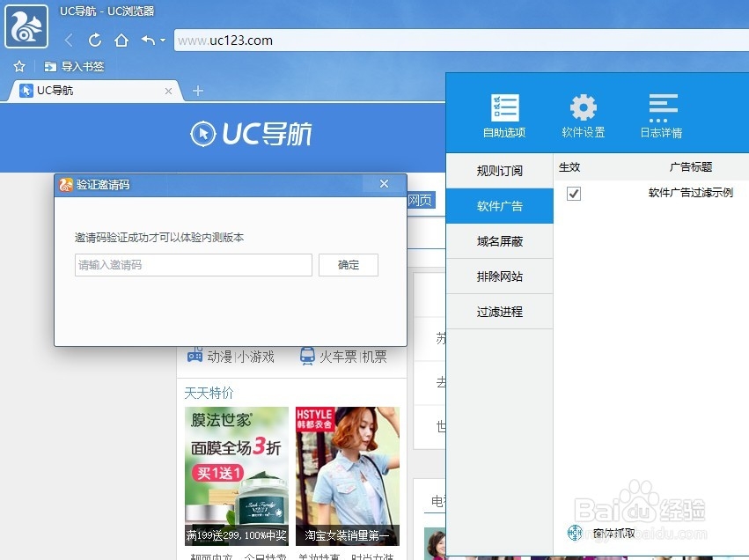The image size is (749, 560).
Task: Select the 过滤进程 sidebar item
Action: pyautogui.click(x=500, y=312)
